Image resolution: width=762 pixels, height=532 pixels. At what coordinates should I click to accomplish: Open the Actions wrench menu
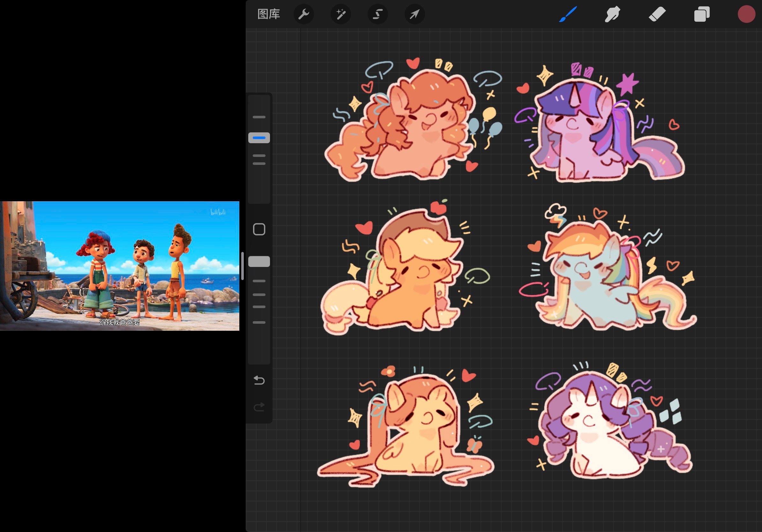coord(304,14)
